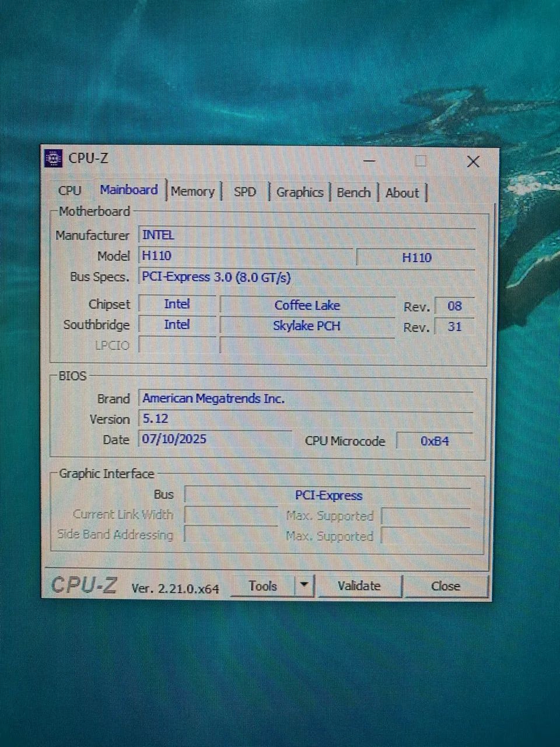Click the BIOS brand American Megatrends Inc.
560x747 pixels.
pyautogui.click(x=306, y=399)
